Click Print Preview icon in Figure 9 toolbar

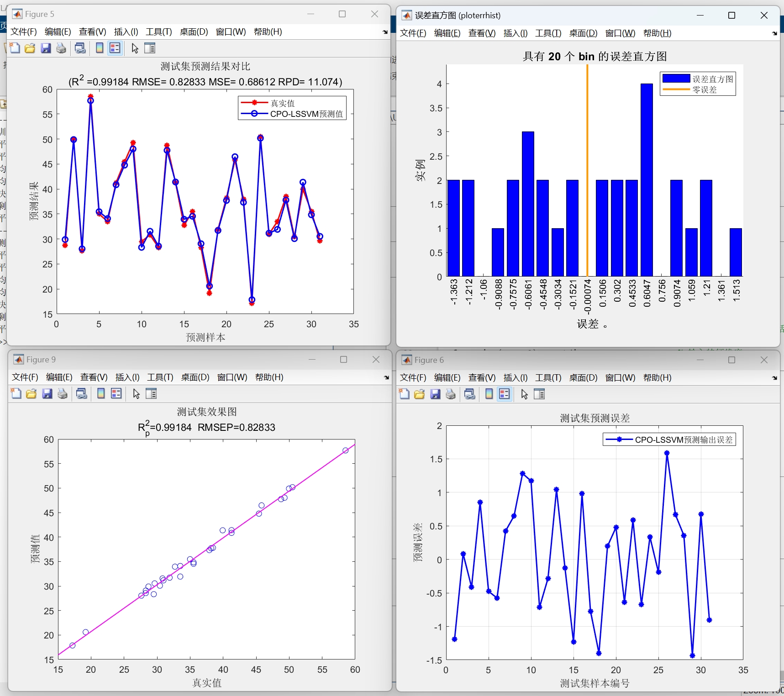(x=82, y=393)
